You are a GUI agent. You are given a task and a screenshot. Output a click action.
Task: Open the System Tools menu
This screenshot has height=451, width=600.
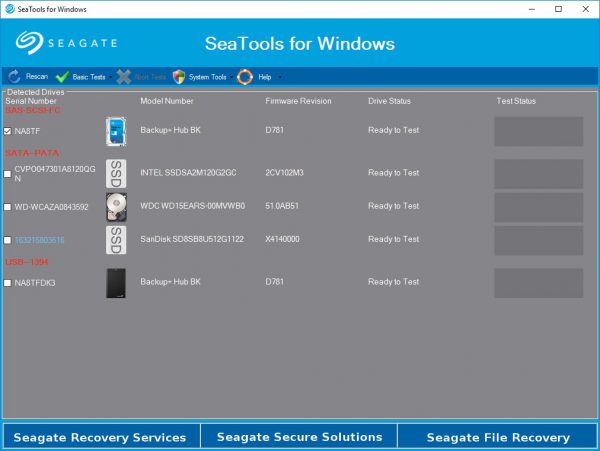pos(207,77)
